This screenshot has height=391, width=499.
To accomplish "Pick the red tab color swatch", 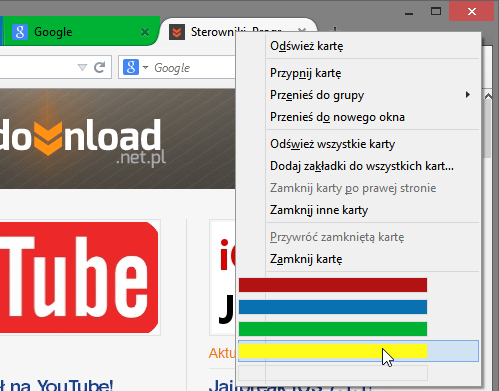I will click(x=333, y=285).
